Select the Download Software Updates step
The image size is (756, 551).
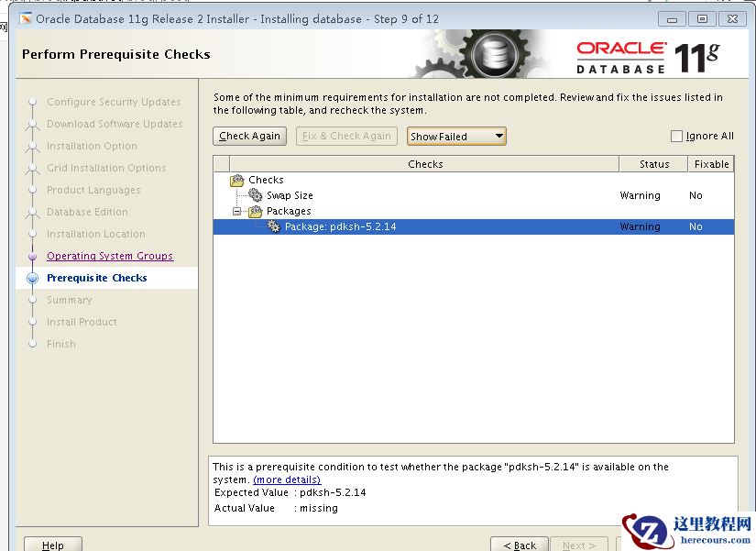click(115, 124)
